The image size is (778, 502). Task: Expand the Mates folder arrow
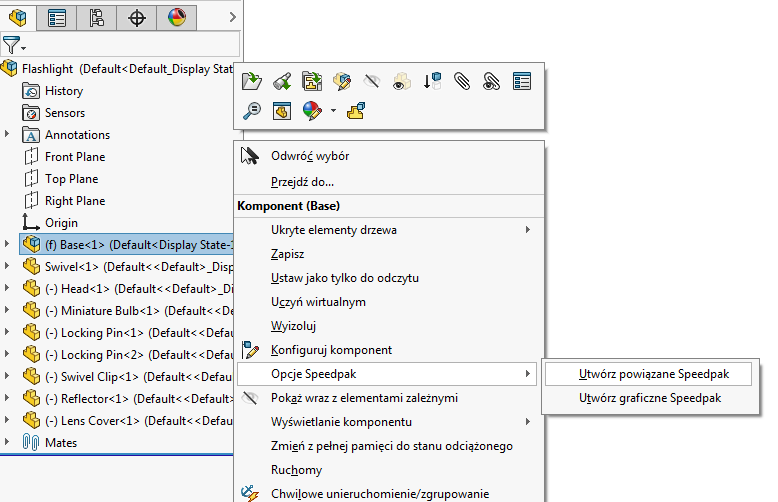click(x=6, y=441)
